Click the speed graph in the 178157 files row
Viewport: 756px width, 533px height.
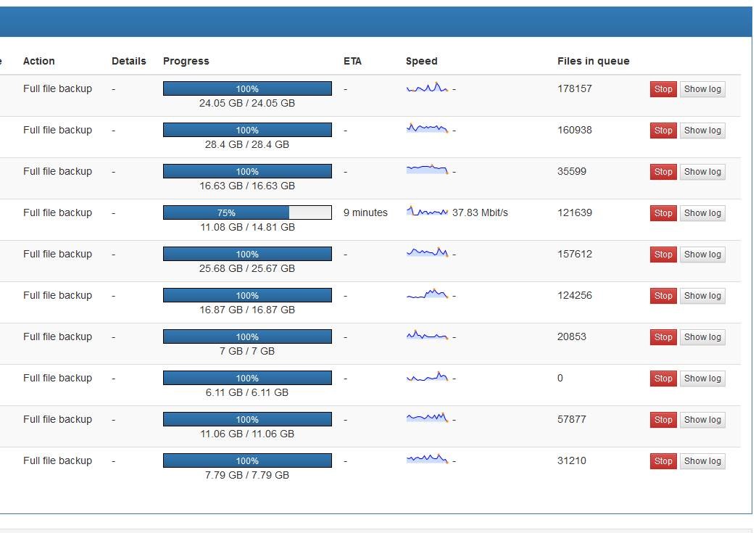tap(427, 87)
